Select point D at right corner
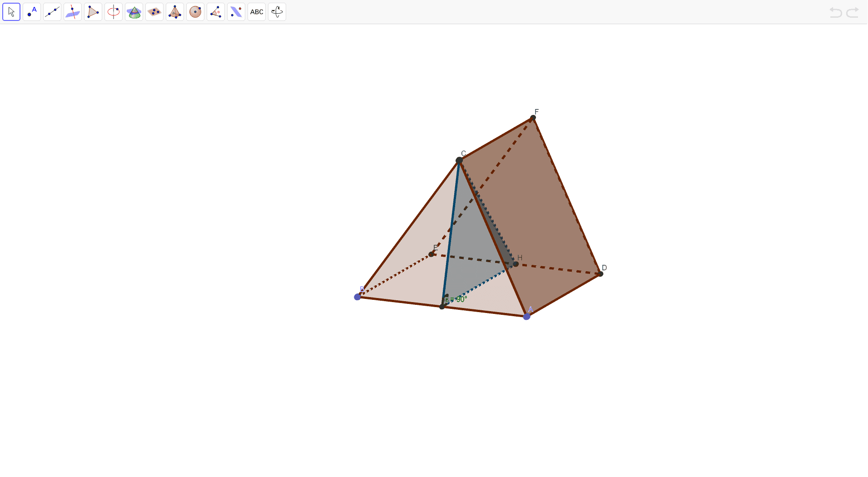 click(600, 274)
